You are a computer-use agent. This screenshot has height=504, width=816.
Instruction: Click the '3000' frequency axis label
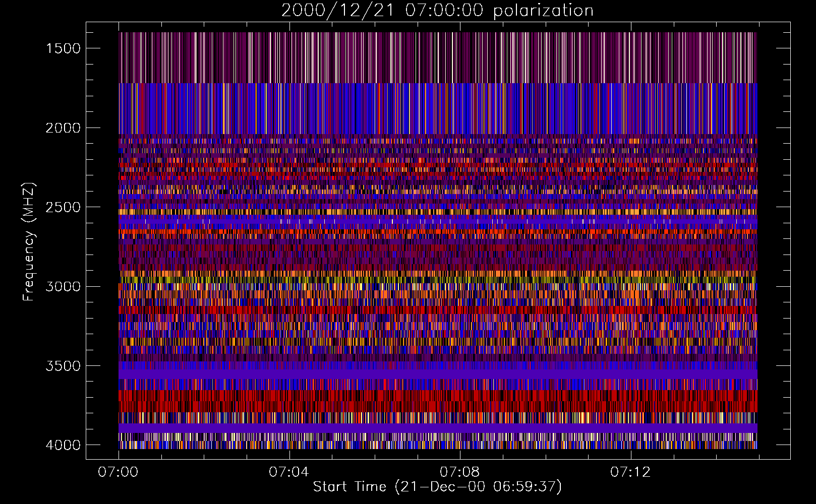click(x=63, y=287)
